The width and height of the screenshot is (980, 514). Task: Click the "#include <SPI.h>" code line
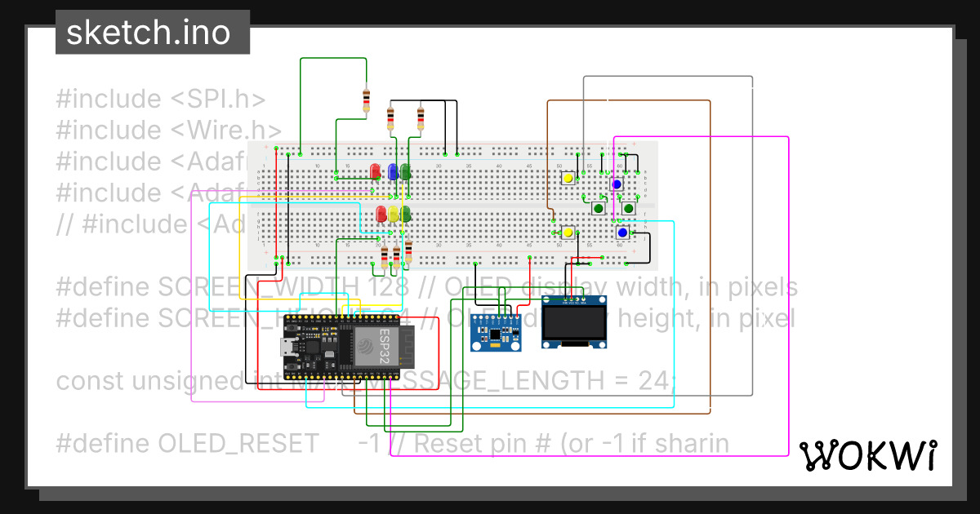pyautogui.click(x=161, y=99)
